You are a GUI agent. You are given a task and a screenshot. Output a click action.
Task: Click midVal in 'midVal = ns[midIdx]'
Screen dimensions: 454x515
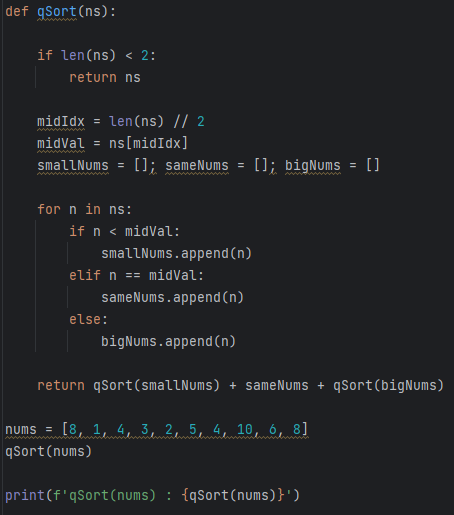point(61,144)
